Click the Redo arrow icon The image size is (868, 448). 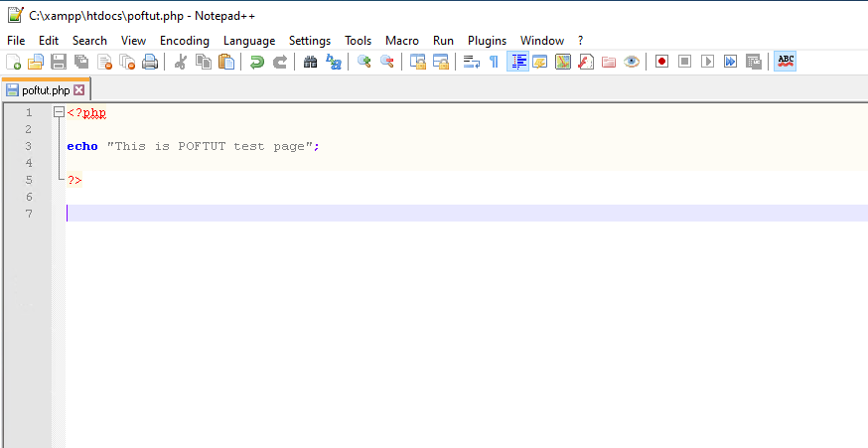click(280, 62)
